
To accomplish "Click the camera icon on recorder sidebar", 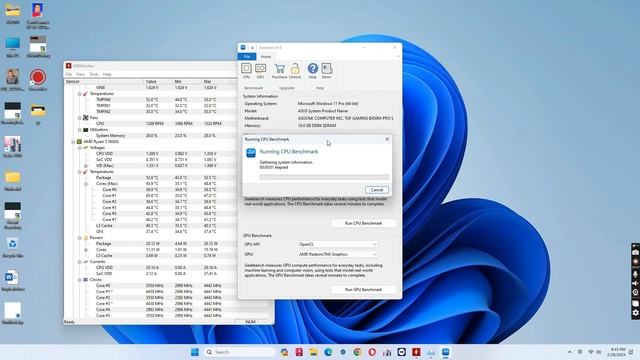I will [x=636, y=253].
